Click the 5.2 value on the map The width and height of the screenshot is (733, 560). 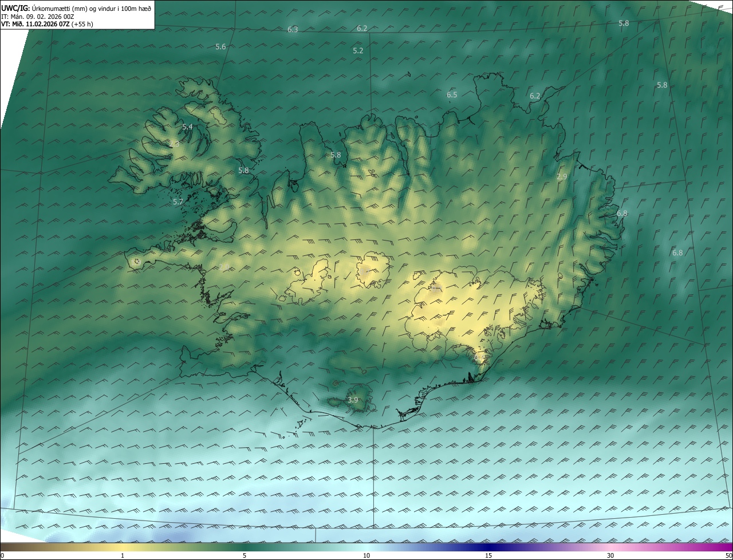[x=358, y=50]
